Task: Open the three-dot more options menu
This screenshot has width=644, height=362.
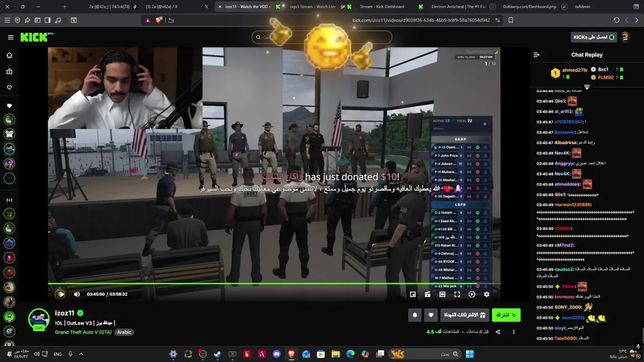Action: tap(514, 332)
